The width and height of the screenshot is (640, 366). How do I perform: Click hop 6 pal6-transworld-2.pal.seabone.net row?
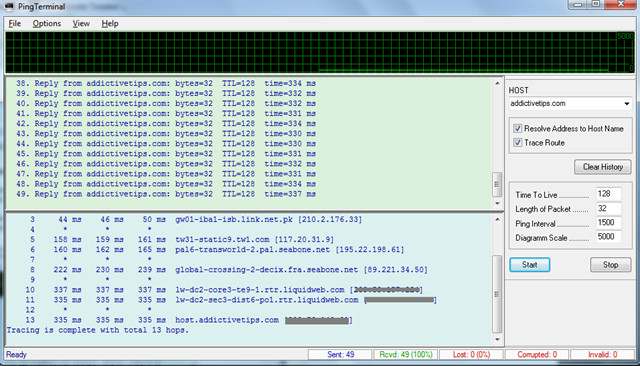216,250
